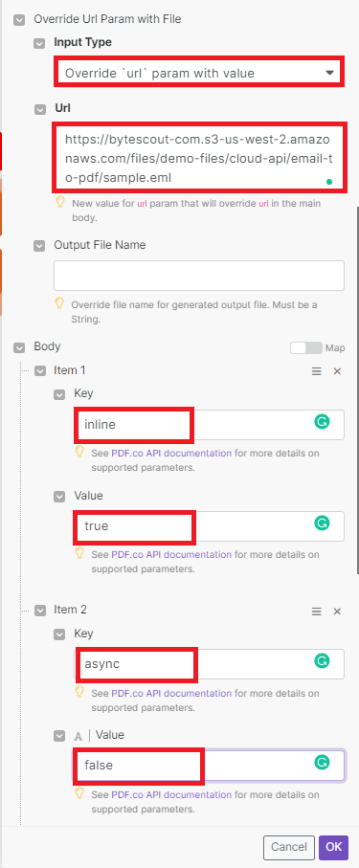Viewport: 359px width, 868px height.
Task: Open the Input Type dropdown
Action: point(199,72)
